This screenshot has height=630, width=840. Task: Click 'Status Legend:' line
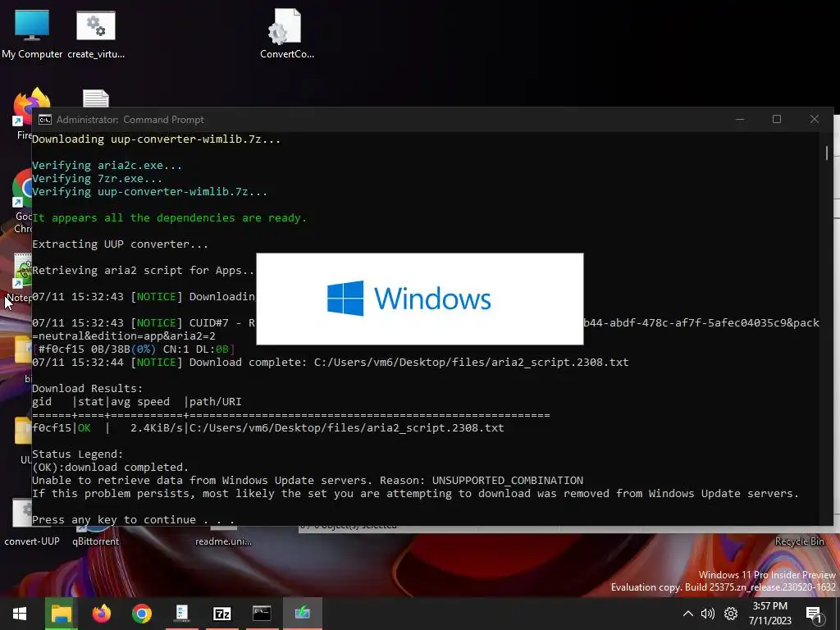coord(77,454)
